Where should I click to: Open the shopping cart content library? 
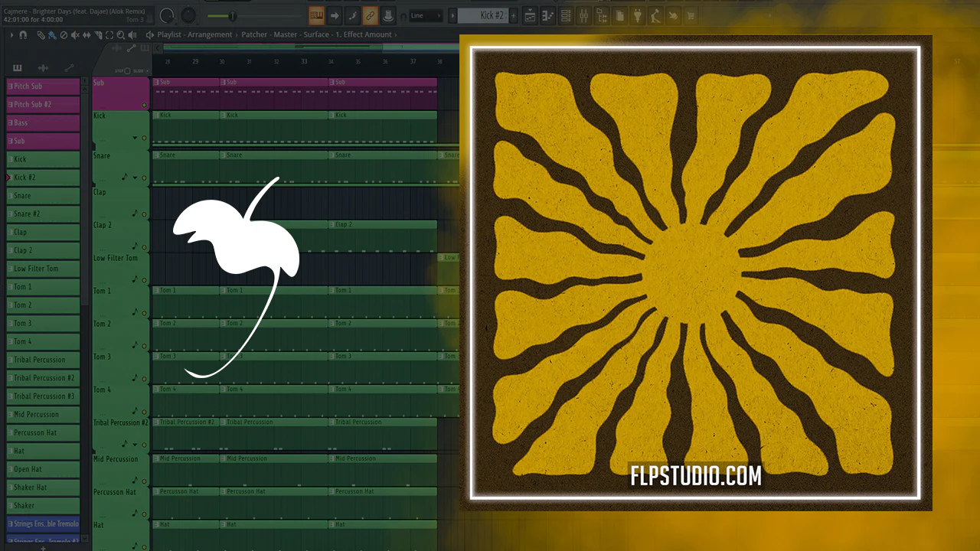(692, 15)
